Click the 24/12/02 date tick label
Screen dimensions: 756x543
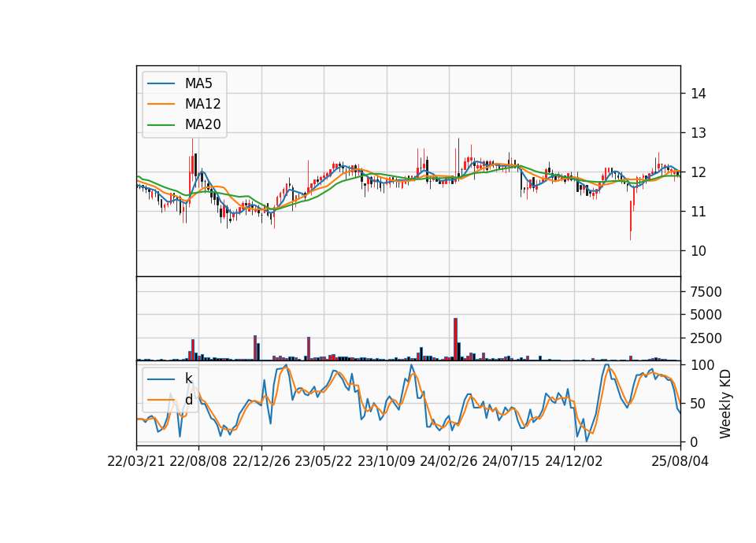click(x=574, y=461)
